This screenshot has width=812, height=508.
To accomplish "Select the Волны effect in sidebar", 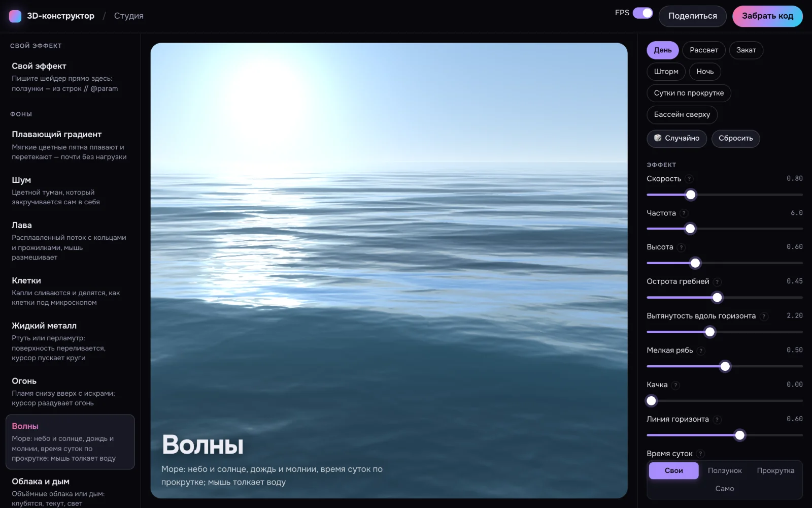I will tap(70, 442).
